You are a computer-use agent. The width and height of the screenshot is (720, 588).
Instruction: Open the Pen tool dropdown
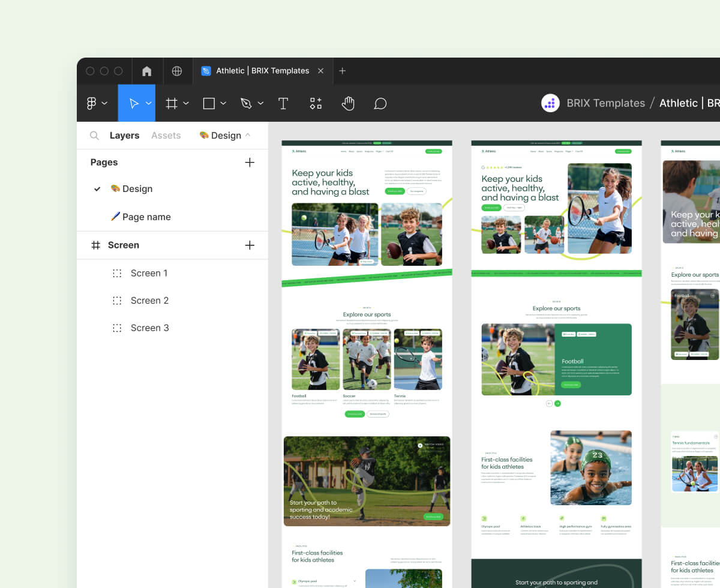click(260, 103)
